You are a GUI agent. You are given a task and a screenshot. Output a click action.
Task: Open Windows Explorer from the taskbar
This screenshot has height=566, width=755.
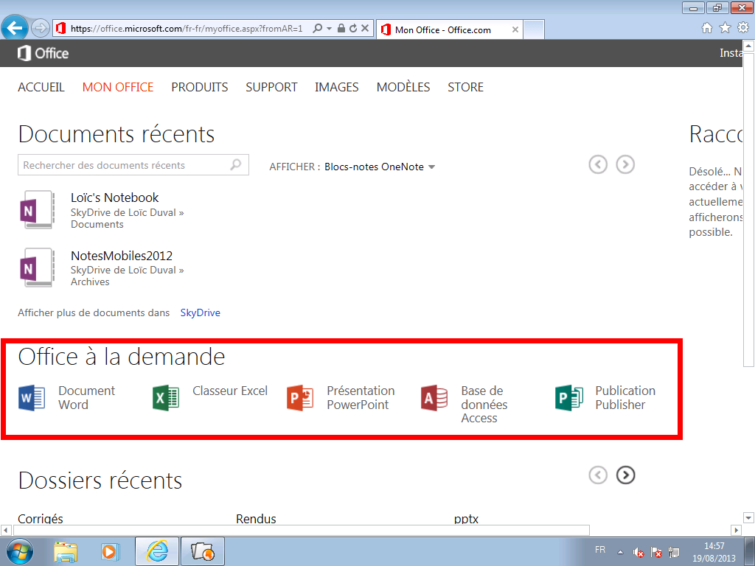point(66,552)
